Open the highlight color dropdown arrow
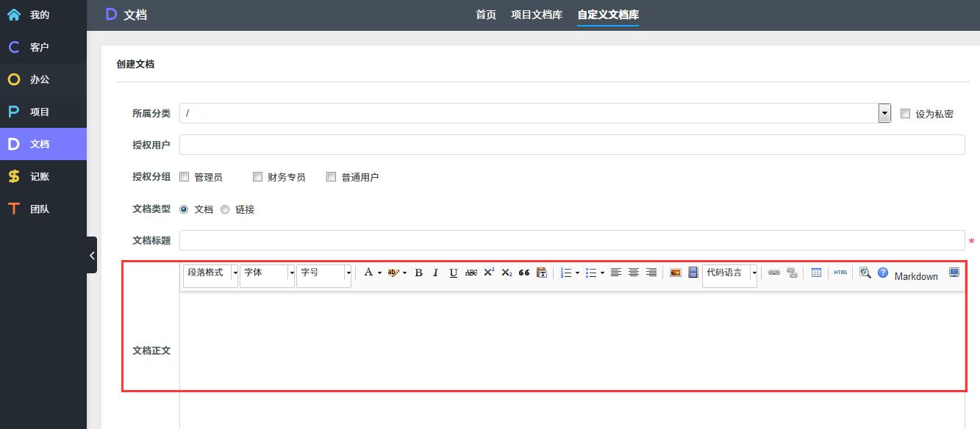The image size is (980, 429). tap(404, 273)
